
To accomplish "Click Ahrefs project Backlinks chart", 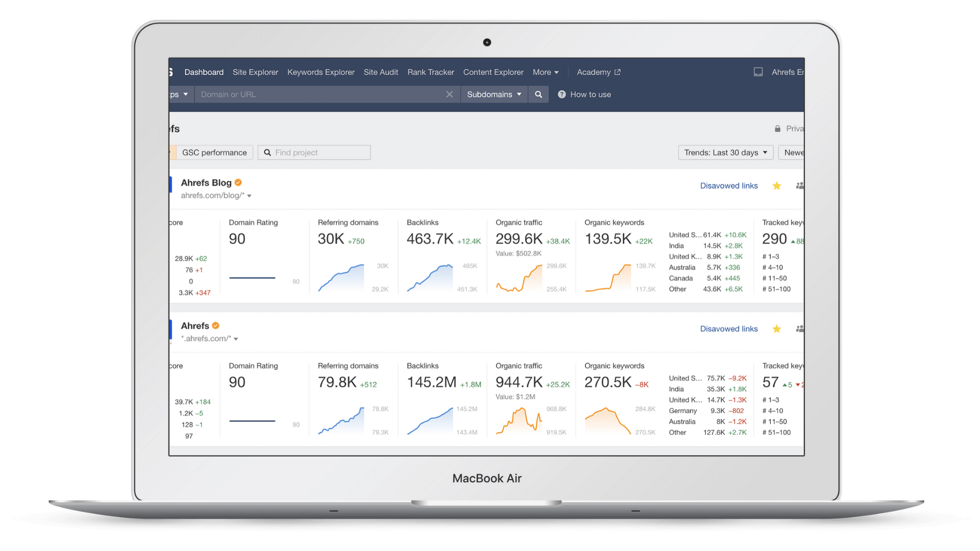I will point(430,421).
